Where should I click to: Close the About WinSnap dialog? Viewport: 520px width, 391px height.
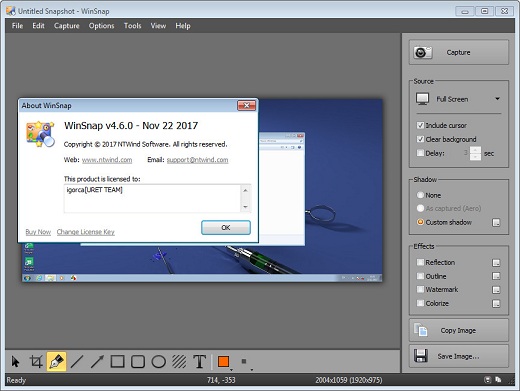(246, 105)
